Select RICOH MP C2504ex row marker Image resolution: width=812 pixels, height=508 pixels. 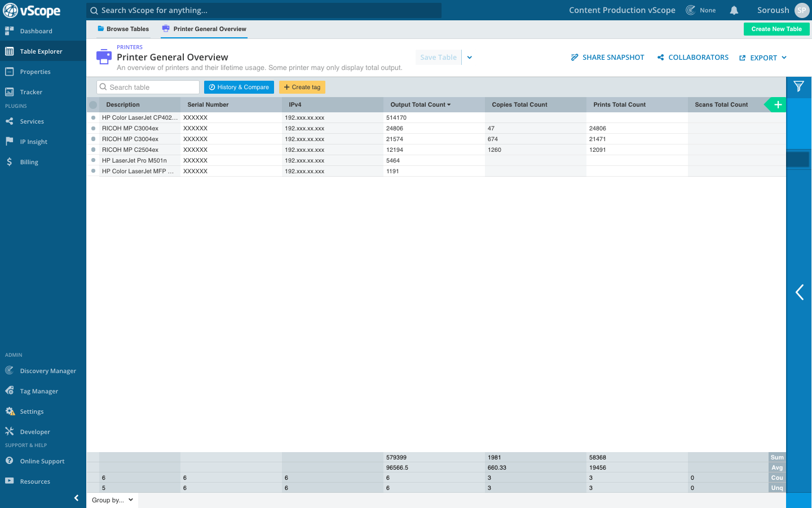(x=93, y=150)
